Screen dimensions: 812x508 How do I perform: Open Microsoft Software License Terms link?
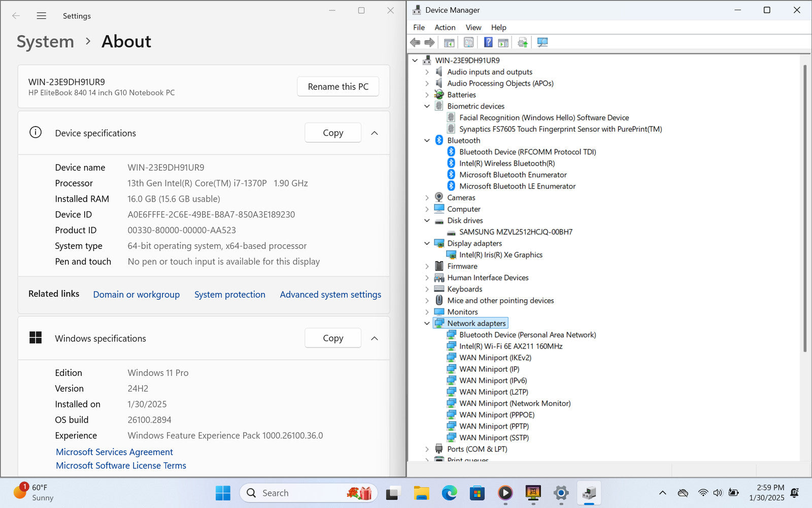coord(121,466)
